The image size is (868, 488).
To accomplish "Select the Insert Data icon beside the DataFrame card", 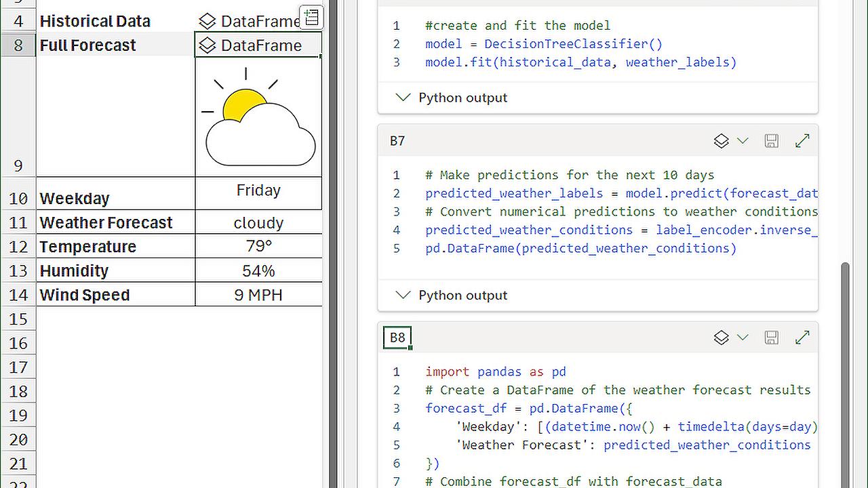I will 311,17.
